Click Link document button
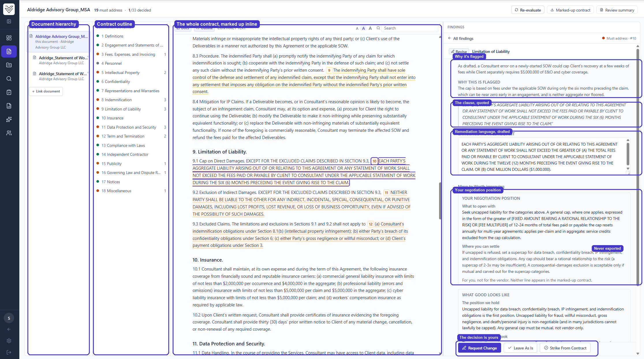The height and width of the screenshot is (359, 644). [x=46, y=91]
